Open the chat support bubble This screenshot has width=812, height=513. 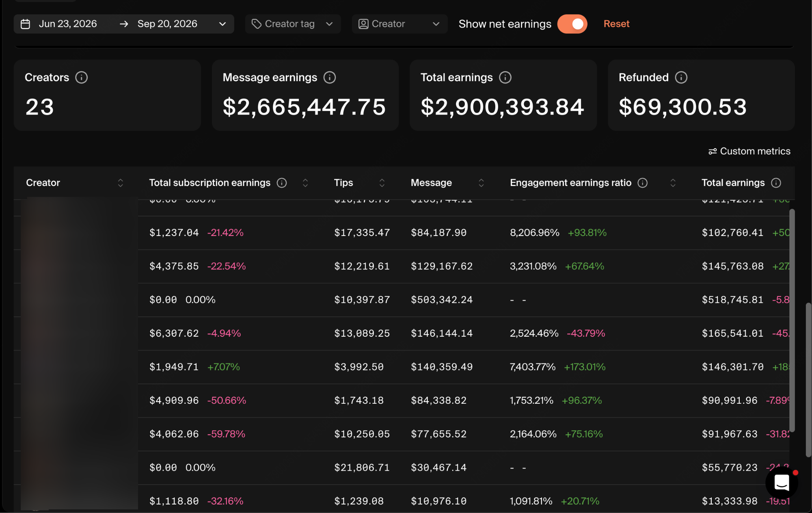[x=782, y=483]
